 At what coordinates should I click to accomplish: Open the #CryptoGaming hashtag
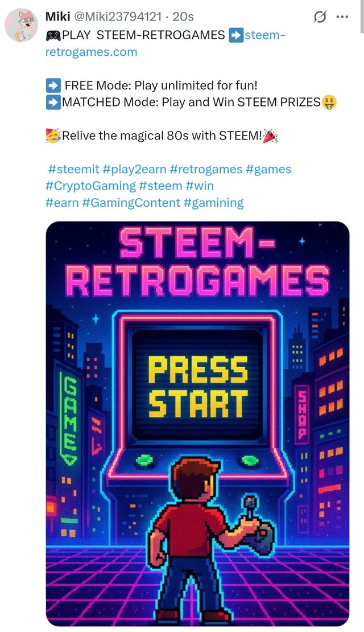click(x=90, y=186)
